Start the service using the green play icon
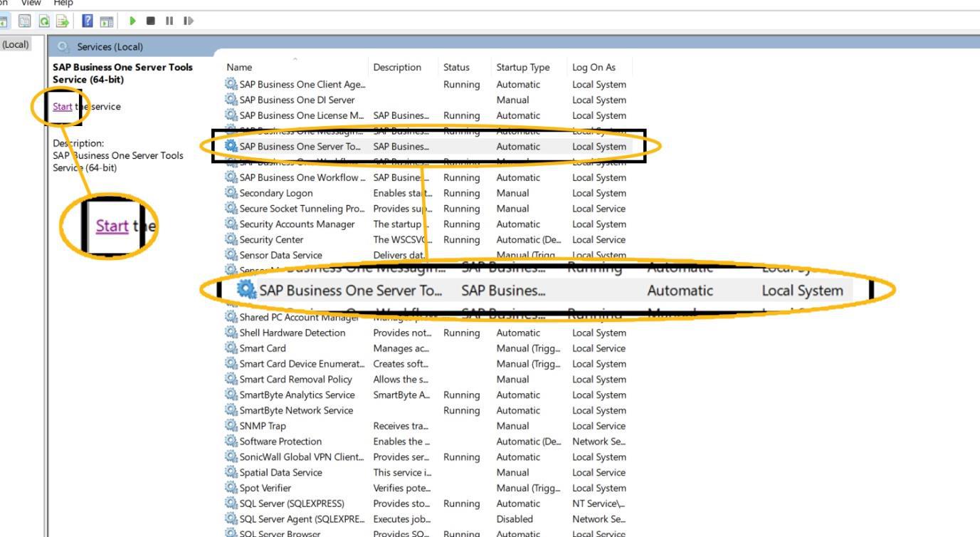Image resolution: width=980 pixels, height=537 pixels. [x=132, y=21]
